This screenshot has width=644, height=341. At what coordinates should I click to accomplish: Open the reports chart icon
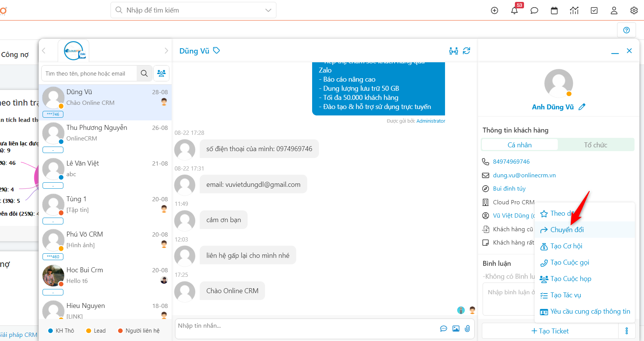pyautogui.click(x=574, y=11)
